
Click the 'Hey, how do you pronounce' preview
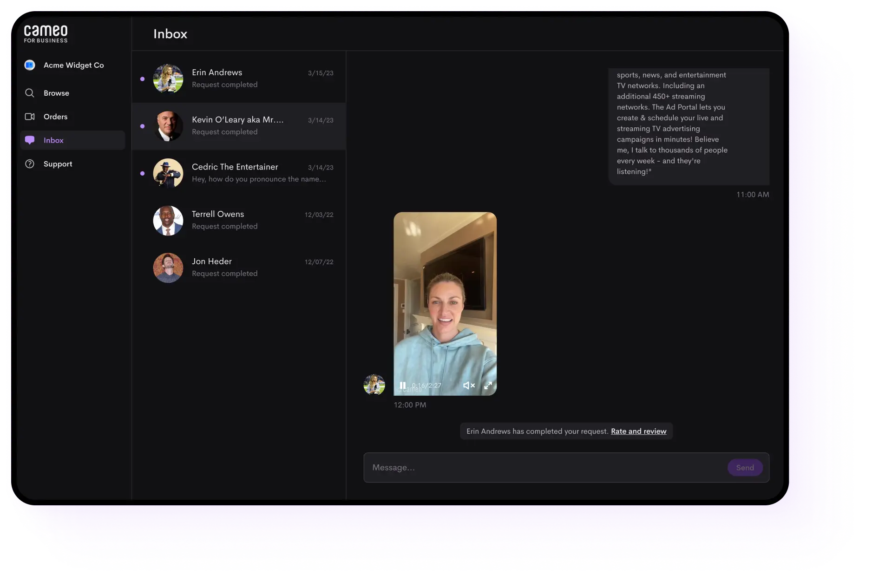[259, 179]
